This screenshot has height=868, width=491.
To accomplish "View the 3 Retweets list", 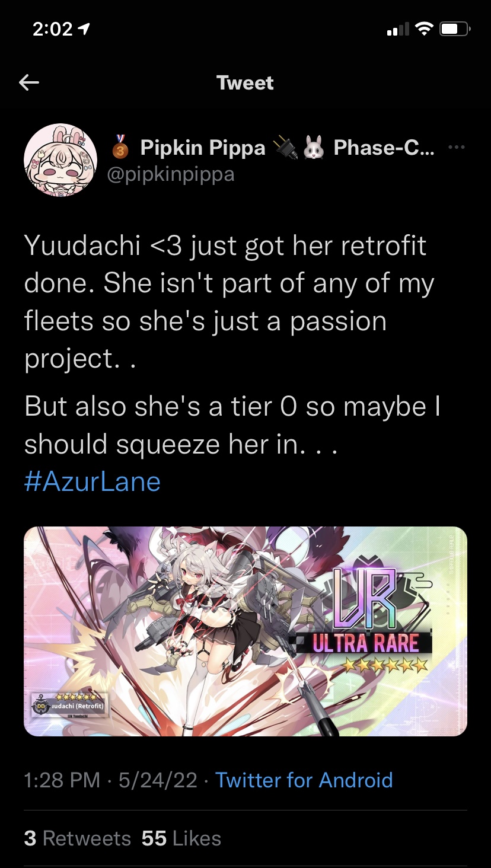I will pos(77,838).
